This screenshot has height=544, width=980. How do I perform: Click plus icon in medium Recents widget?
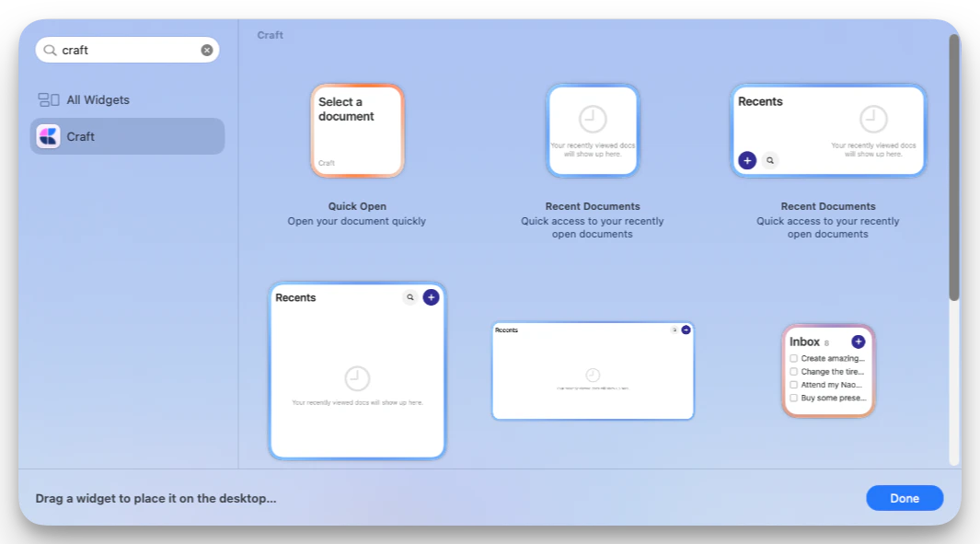click(747, 161)
